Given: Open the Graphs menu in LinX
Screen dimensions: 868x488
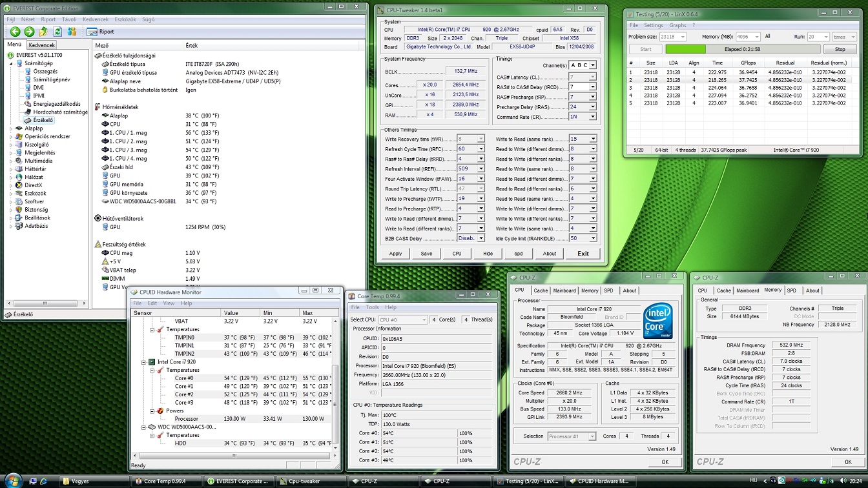Looking at the screenshot, I should [677, 25].
